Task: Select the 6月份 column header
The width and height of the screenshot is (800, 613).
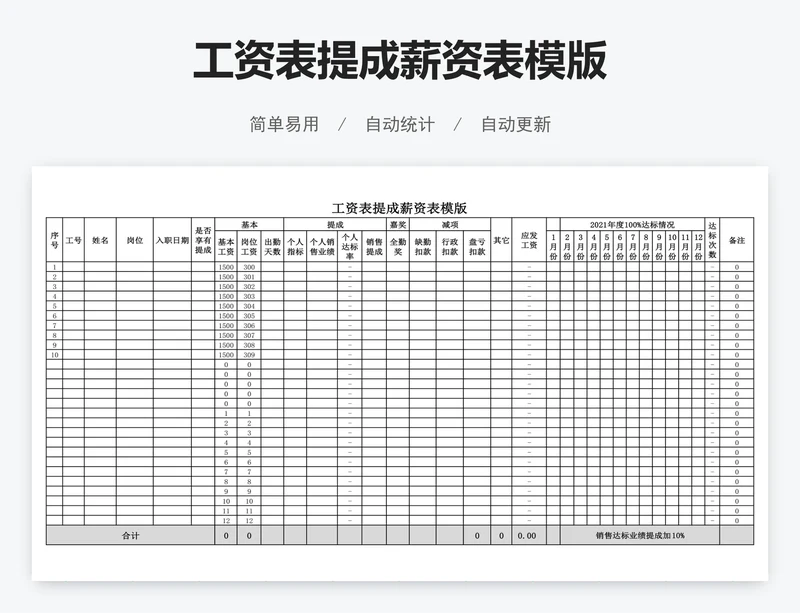Action: 620,247
